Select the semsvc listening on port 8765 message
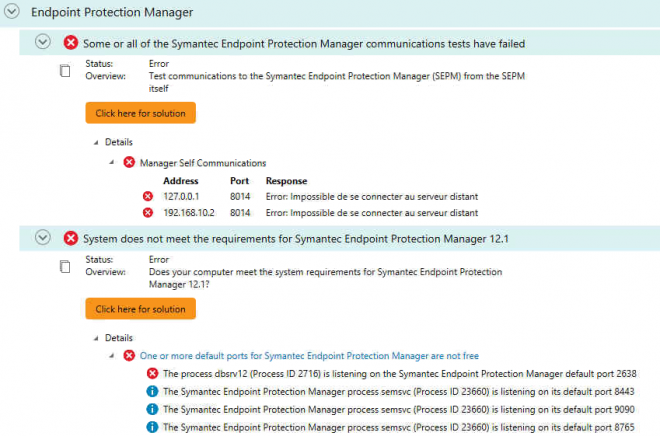Screen dimensions: 660x436 pos(399,428)
